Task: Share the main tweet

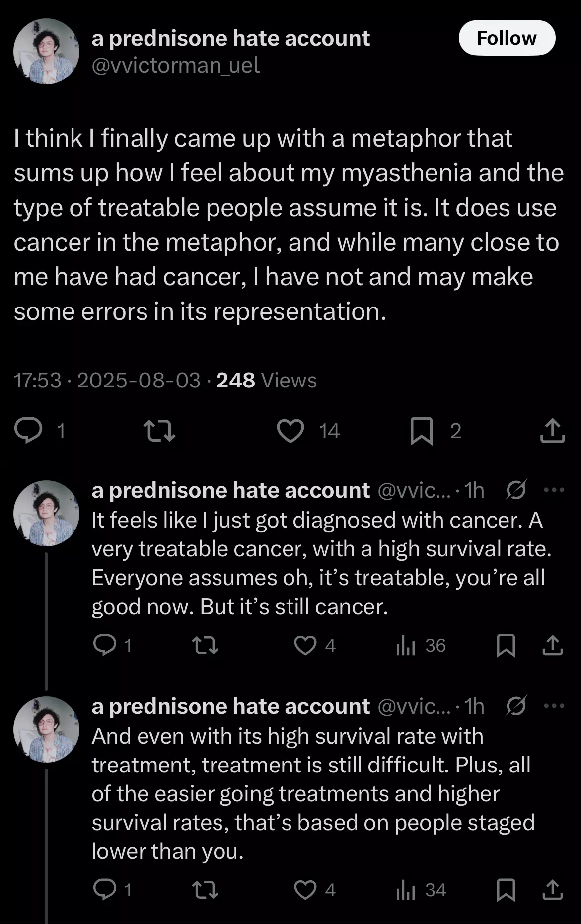Action: click(x=552, y=430)
